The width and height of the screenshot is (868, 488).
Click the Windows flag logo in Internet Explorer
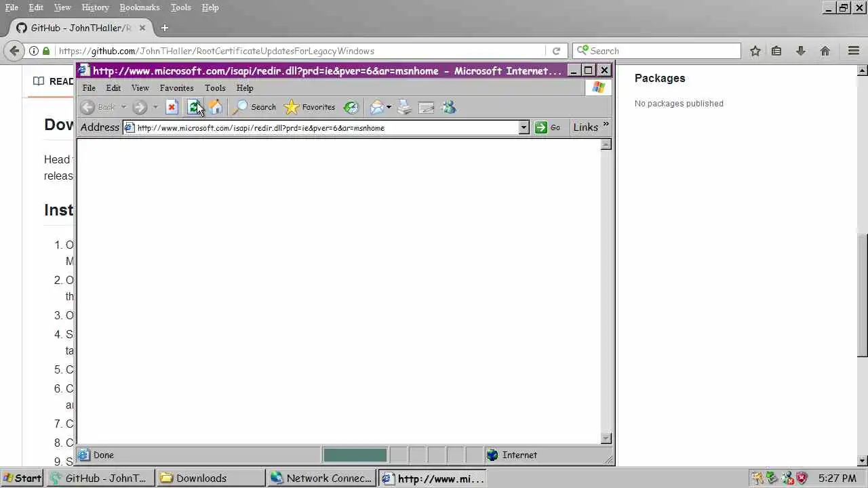point(598,87)
